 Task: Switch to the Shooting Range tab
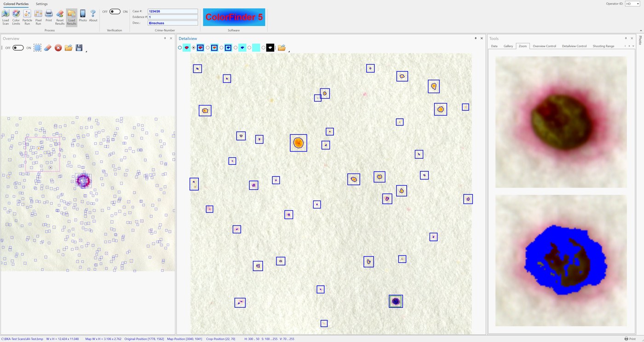(x=603, y=46)
